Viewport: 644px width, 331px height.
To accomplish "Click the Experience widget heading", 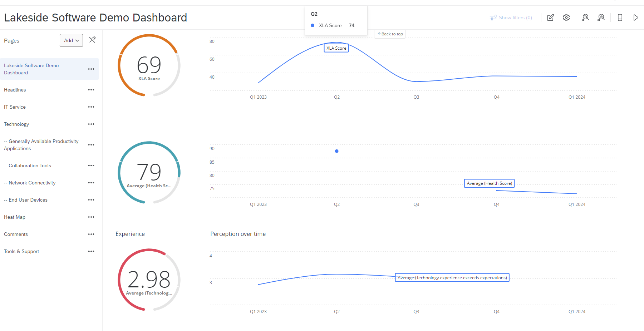I will tap(130, 234).
